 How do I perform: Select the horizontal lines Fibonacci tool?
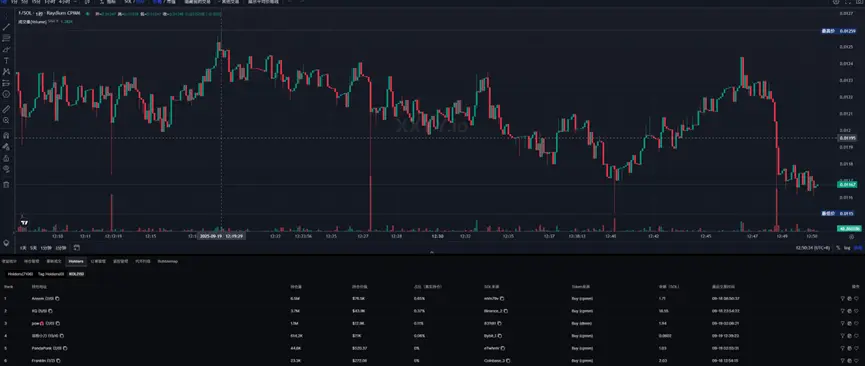[6, 38]
